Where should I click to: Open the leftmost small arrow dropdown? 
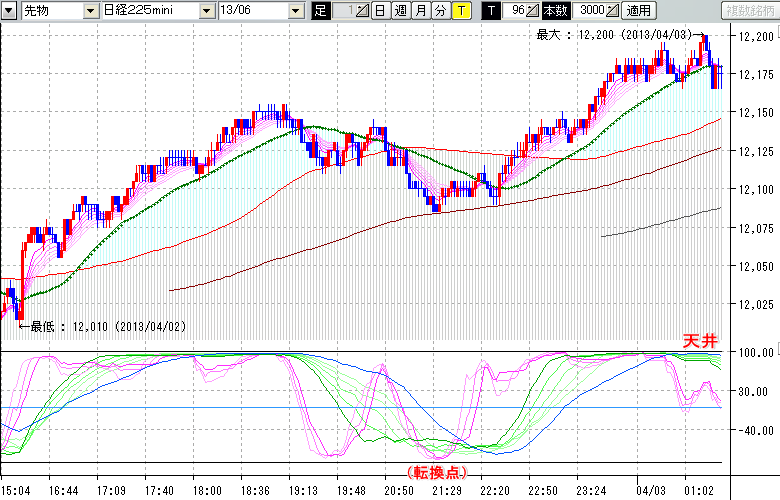(x=9, y=11)
